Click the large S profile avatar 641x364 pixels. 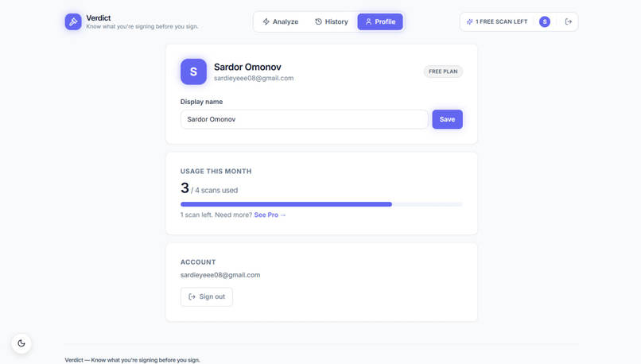coord(193,72)
